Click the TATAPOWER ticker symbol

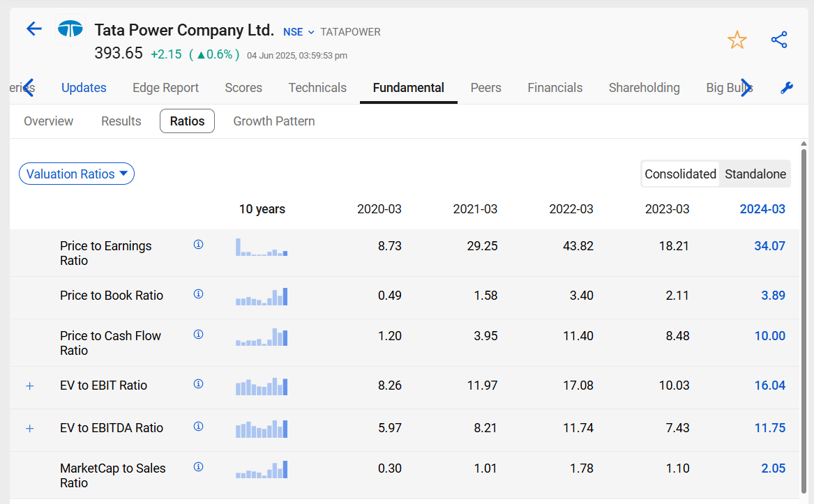[350, 32]
